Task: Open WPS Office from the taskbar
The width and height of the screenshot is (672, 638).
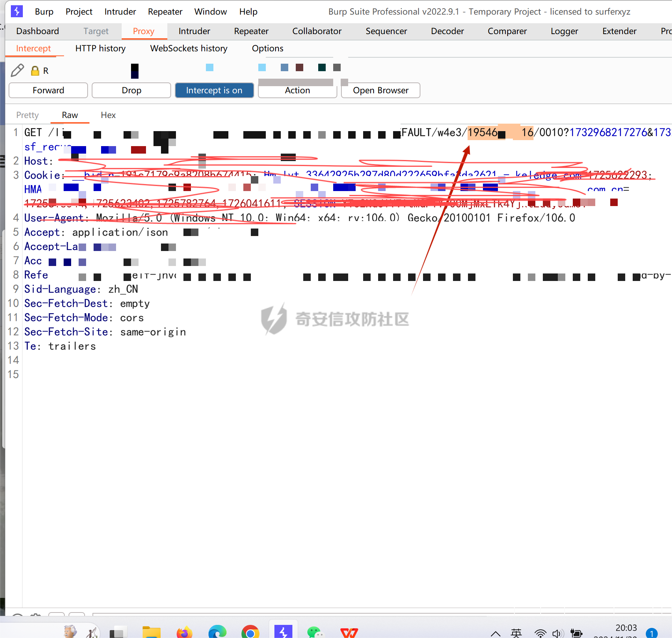Action: tap(349, 633)
